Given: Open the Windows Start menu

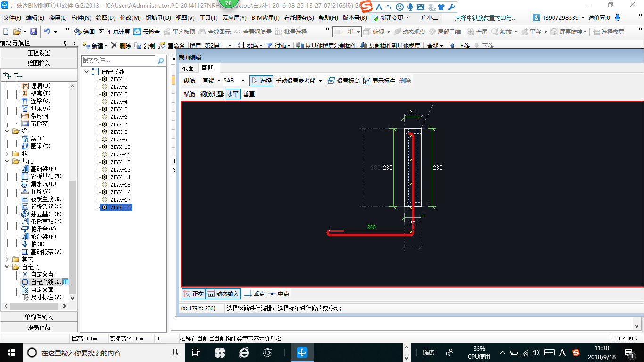Looking at the screenshot, I should click(11, 353).
